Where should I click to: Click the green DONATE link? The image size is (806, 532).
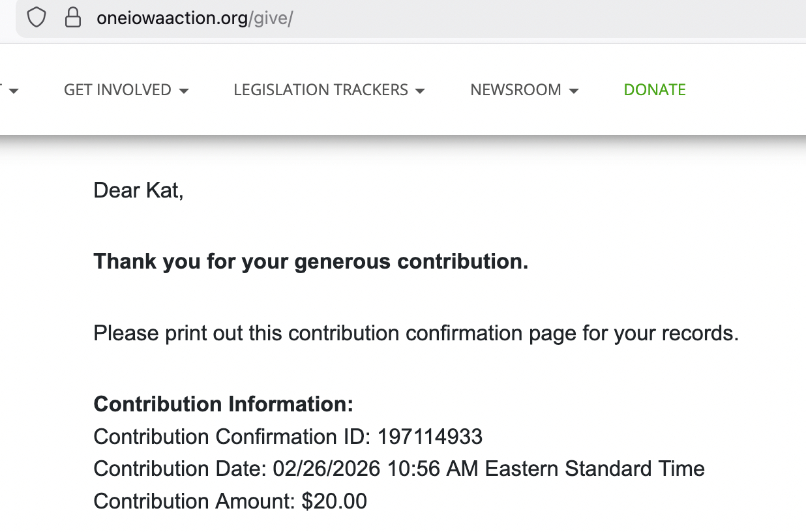(x=655, y=90)
